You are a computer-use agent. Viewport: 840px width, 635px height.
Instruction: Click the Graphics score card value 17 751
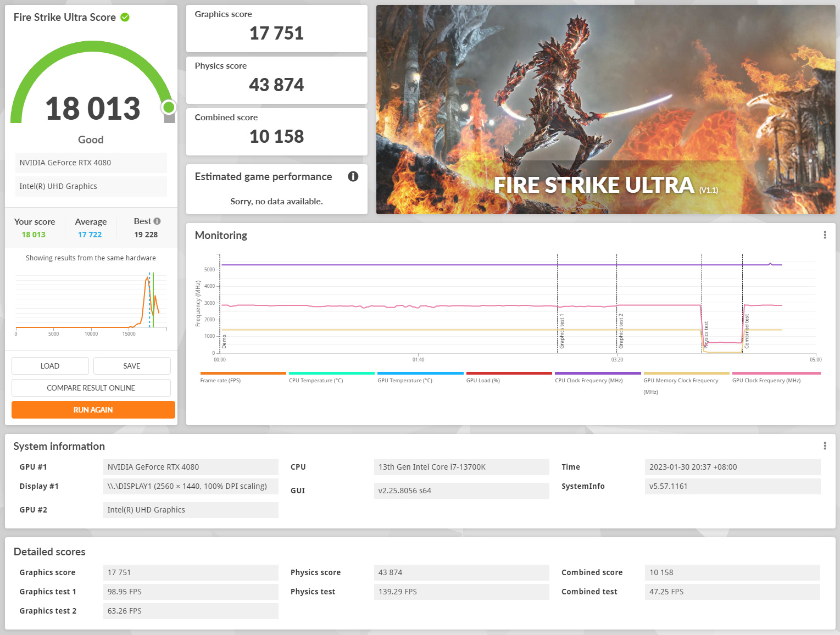click(276, 34)
